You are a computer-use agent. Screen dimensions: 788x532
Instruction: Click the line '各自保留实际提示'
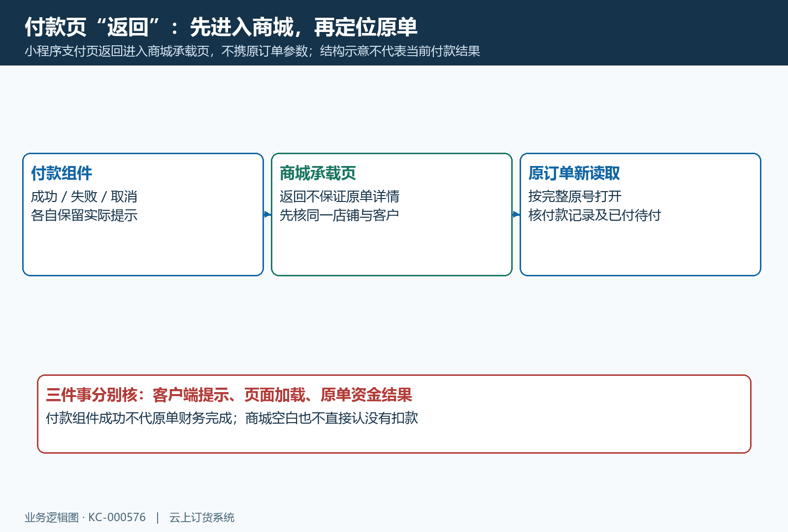[84, 215]
